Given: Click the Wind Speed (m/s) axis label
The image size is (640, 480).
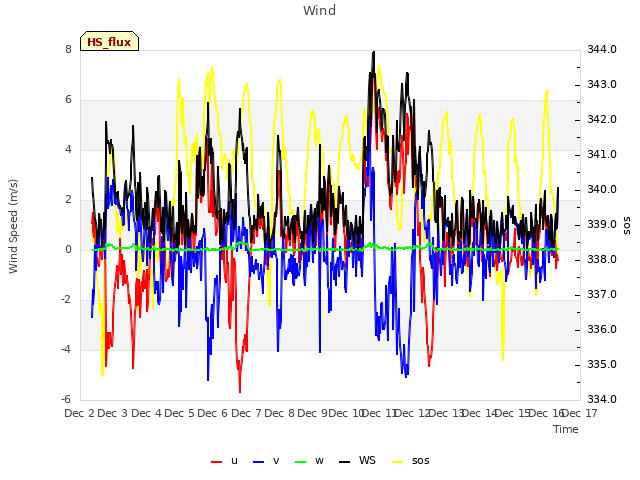Looking at the screenshot, I should point(13,226).
